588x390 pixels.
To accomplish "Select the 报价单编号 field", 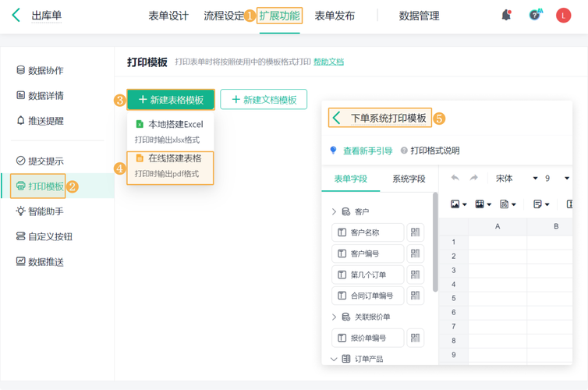I will [368, 338].
